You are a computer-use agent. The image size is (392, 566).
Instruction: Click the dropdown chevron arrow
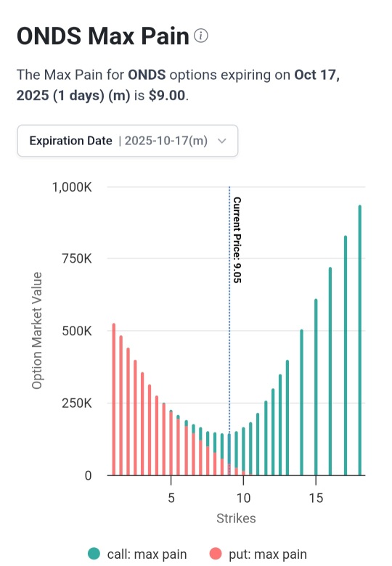[222, 141]
